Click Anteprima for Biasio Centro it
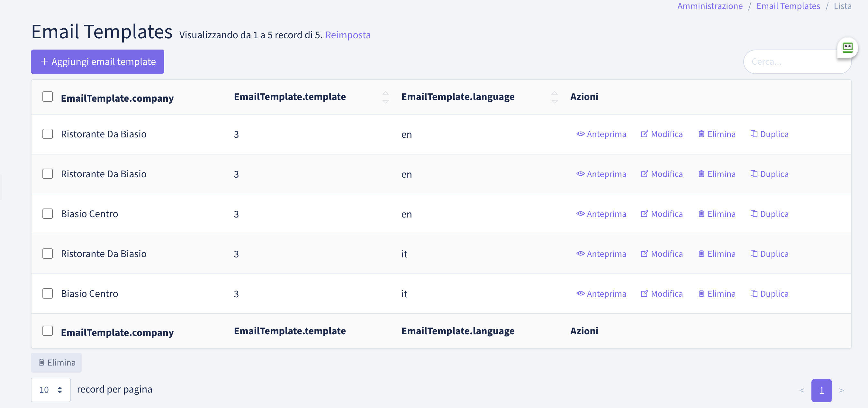 601,294
